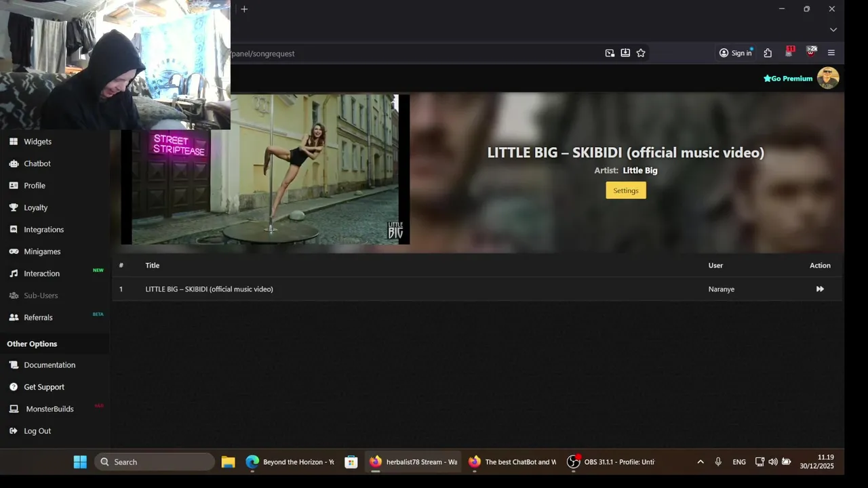Expand the list-all-tabs chevron
The height and width of the screenshot is (488, 868).
(833, 30)
